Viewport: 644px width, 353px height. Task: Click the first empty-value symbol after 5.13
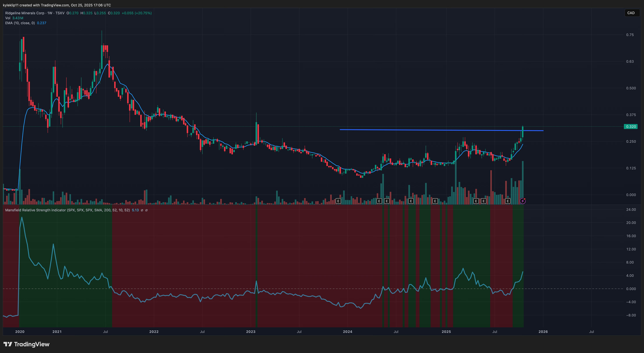click(142, 210)
